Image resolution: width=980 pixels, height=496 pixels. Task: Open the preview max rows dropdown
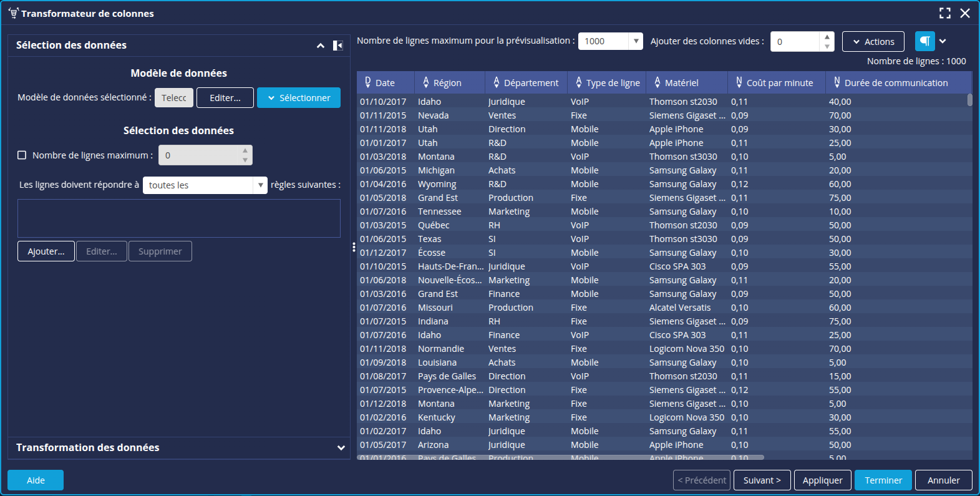click(x=636, y=41)
